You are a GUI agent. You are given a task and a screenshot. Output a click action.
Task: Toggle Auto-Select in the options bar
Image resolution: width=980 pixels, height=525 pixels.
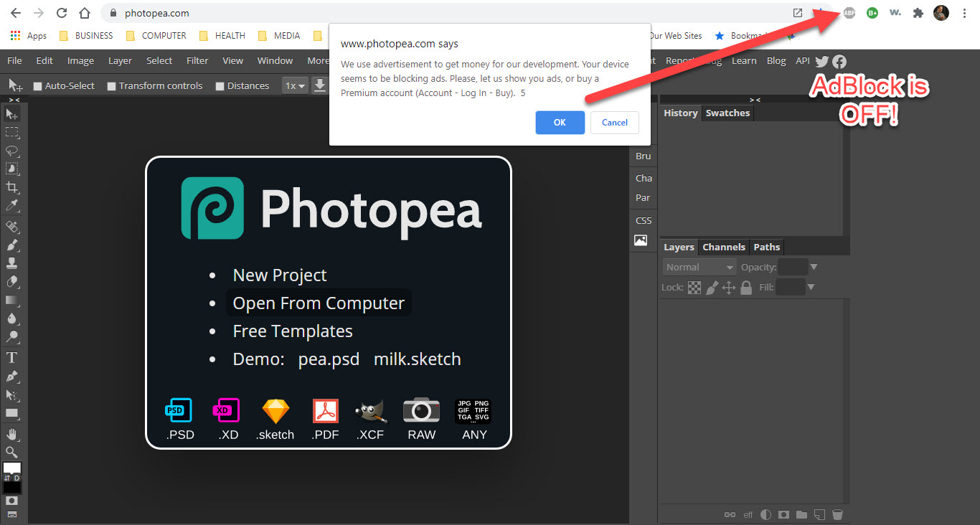pos(37,85)
